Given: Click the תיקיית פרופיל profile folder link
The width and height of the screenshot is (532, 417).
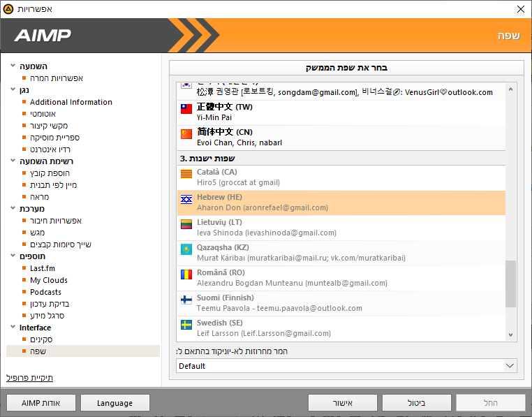Looking at the screenshot, I should pos(29,378).
